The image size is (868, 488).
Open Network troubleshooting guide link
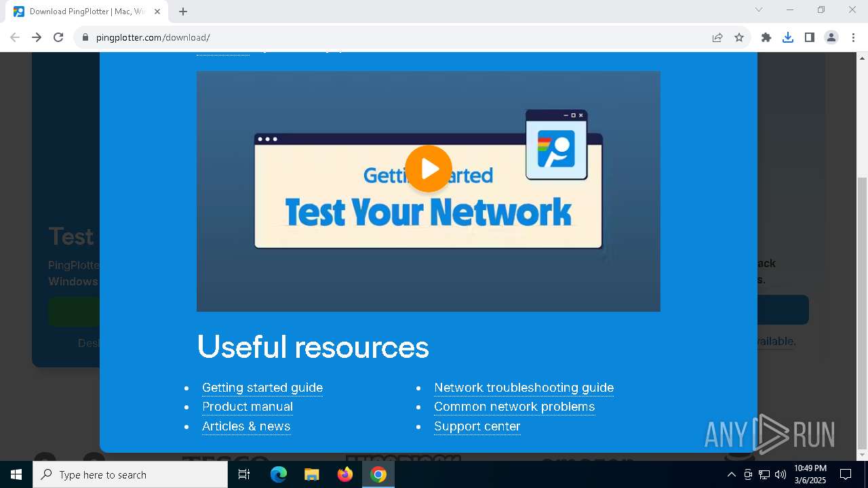click(524, 388)
